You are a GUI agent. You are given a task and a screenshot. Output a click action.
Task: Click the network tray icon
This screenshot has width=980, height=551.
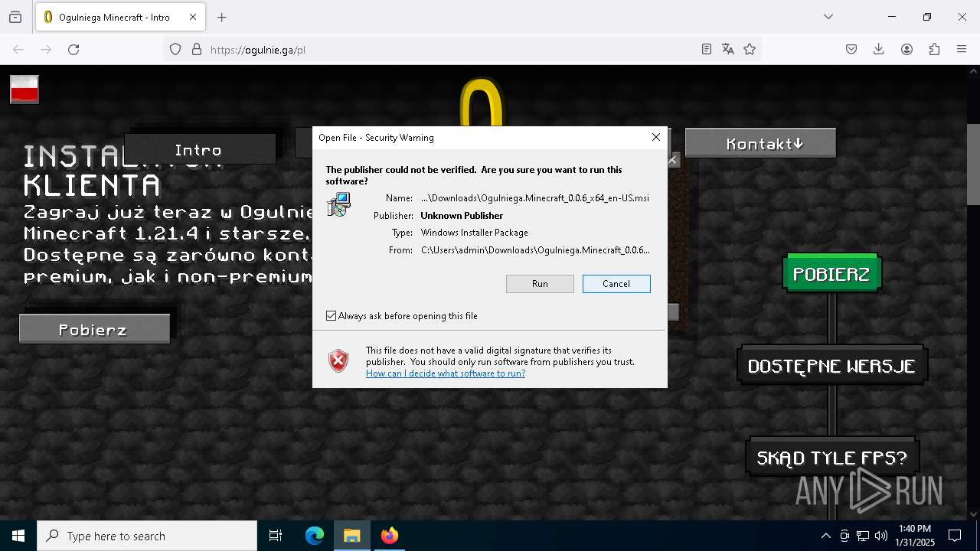863,536
